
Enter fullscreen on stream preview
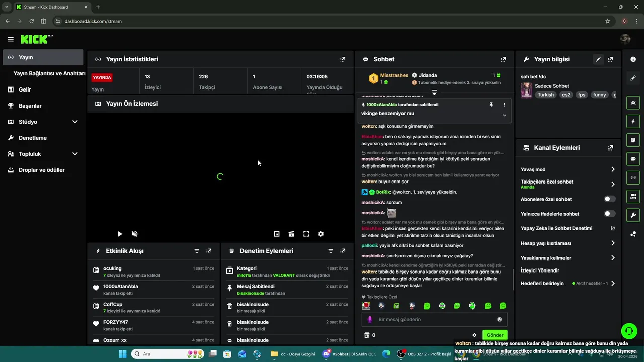306,234
